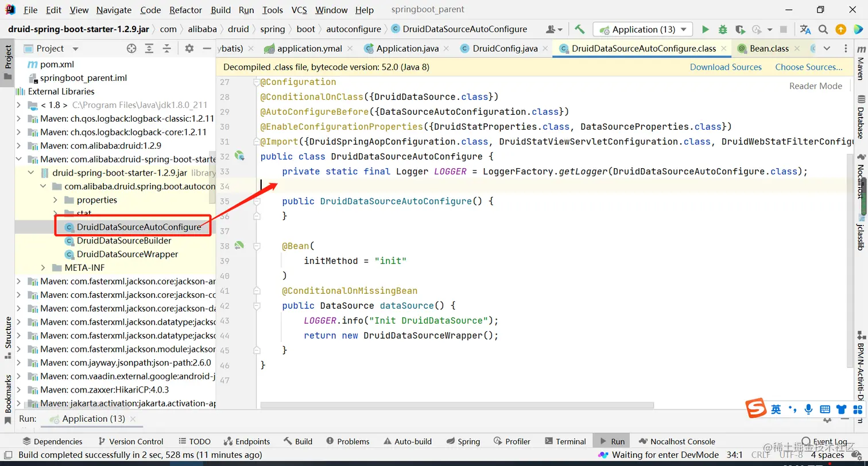868x466 pixels.
Task: Open the Navigate menu
Action: pos(114,10)
